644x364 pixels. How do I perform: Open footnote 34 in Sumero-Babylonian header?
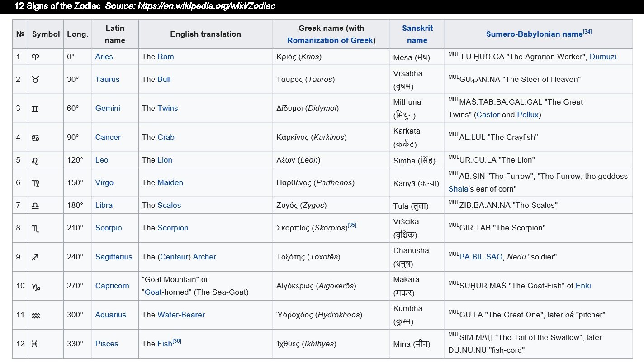coord(587,32)
